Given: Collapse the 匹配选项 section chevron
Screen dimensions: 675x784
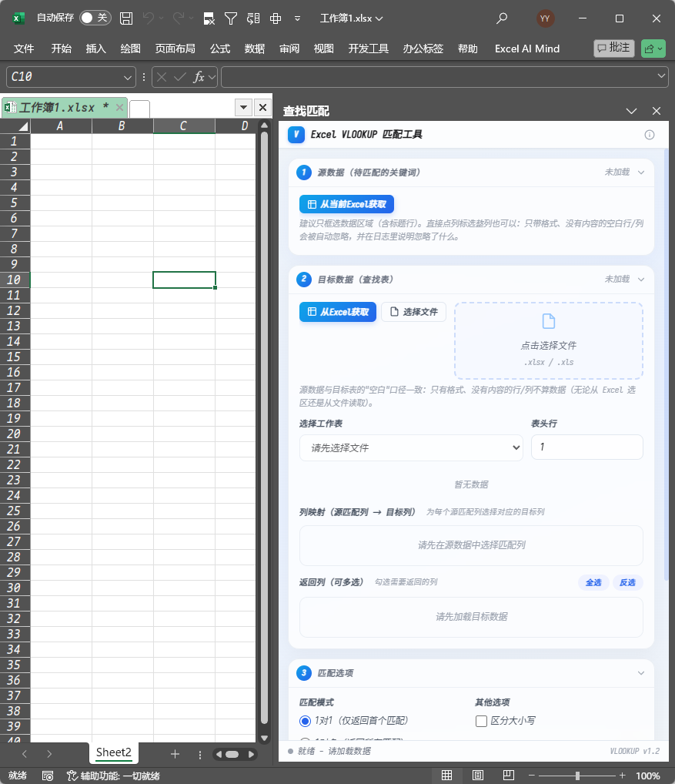Looking at the screenshot, I should click(641, 674).
